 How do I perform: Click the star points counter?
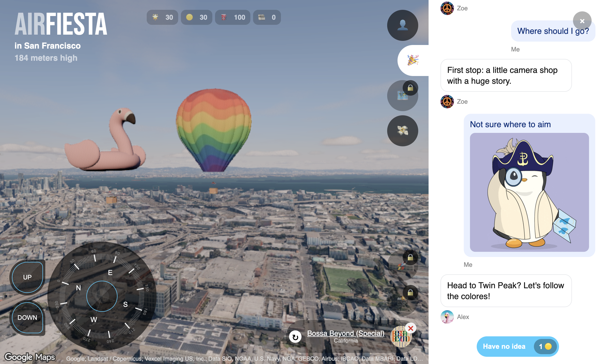(162, 17)
